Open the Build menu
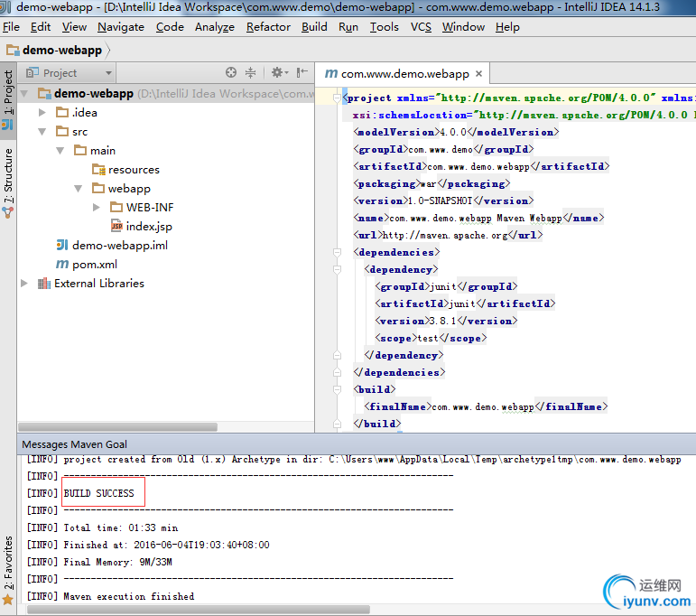Viewport: 696px width, 616px height. 314,27
